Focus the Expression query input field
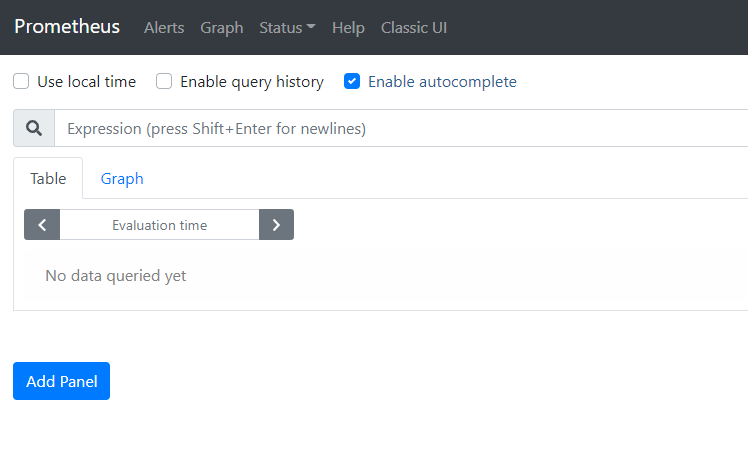Image resolution: width=748 pixels, height=472 pixels. [x=400, y=129]
